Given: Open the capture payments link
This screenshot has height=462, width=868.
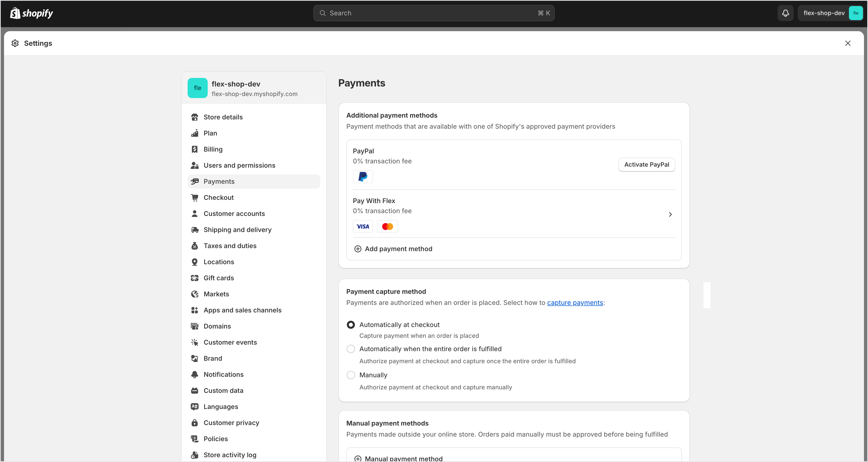Looking at the screenshot, I should [x=575, y=302].
